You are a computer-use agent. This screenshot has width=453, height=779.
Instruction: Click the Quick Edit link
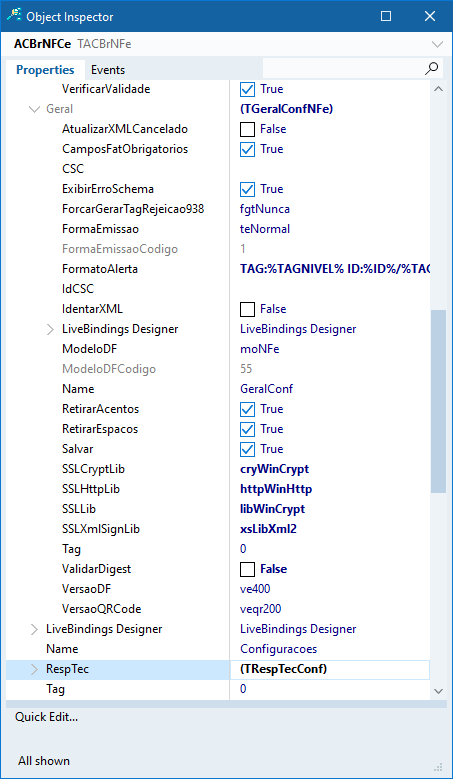(x=46, y=717)
